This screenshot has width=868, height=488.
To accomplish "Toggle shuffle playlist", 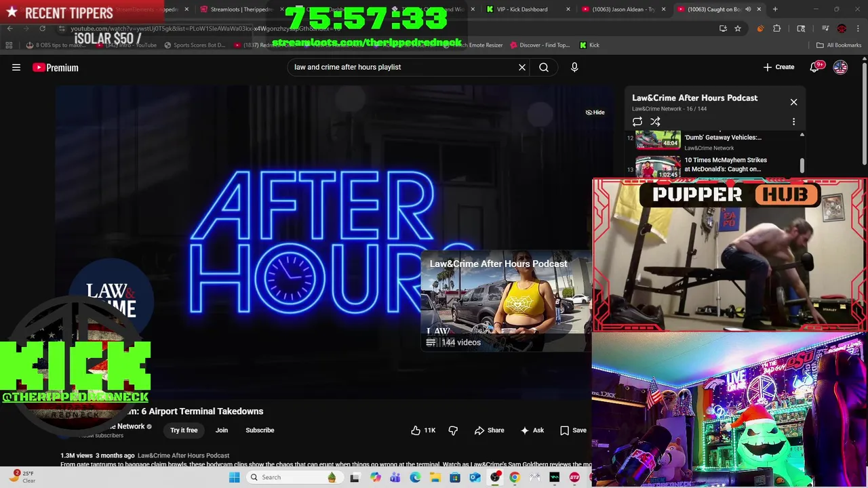I will click(x=655, y=122).
